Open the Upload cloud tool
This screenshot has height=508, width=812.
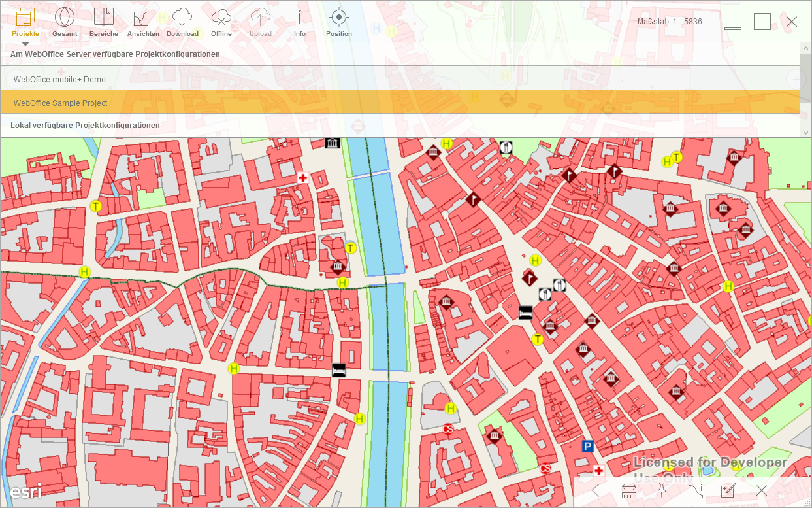pos(261,22)
